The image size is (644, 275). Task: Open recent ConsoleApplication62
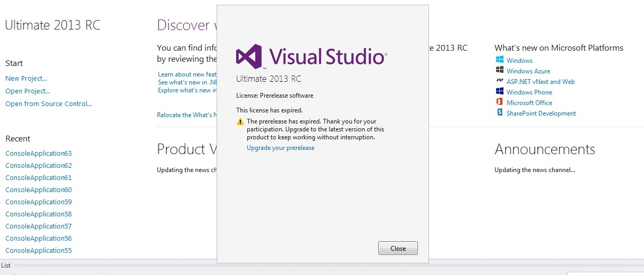coord(39,166)
